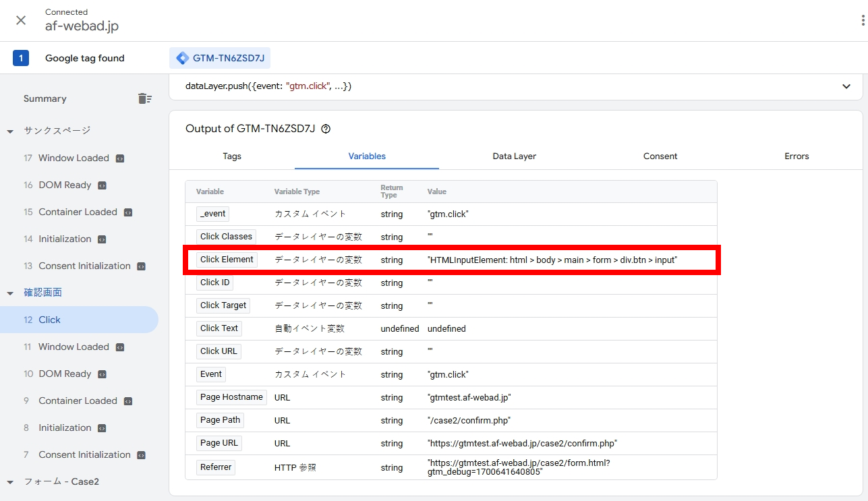Image resolution: width=868 pixels, height=501 pixels.
Task: Select the 12 Click event
Action: pos(79,320)
